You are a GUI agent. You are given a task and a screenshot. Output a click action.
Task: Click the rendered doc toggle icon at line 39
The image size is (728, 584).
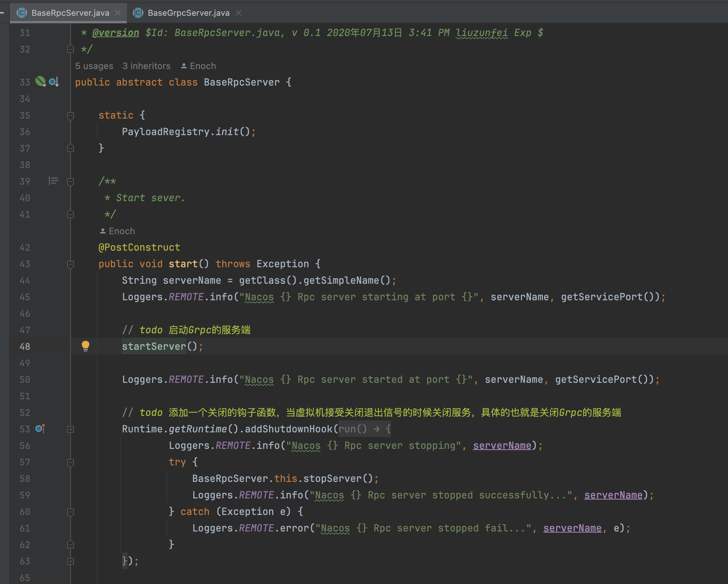pyautogui.click(x=53, y=181)
